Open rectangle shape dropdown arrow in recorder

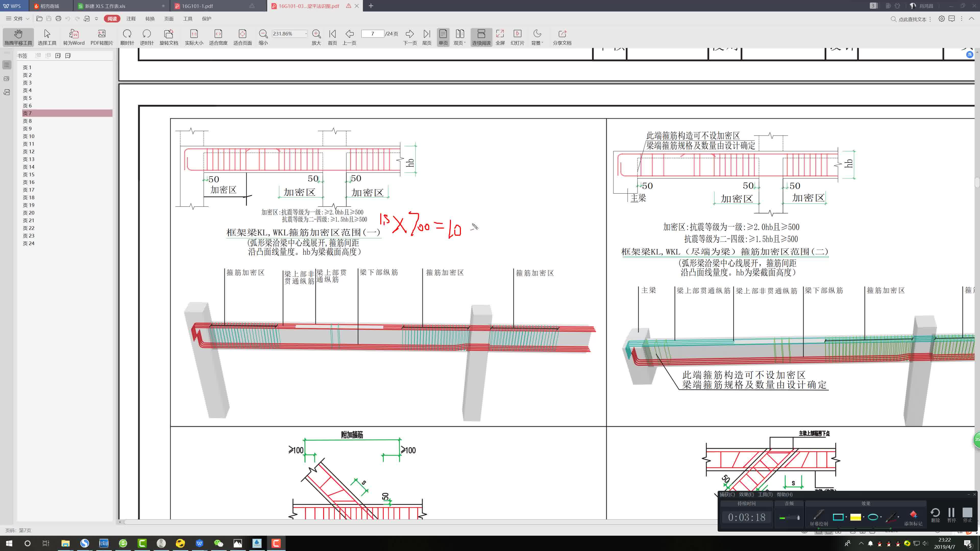point(847,517)
